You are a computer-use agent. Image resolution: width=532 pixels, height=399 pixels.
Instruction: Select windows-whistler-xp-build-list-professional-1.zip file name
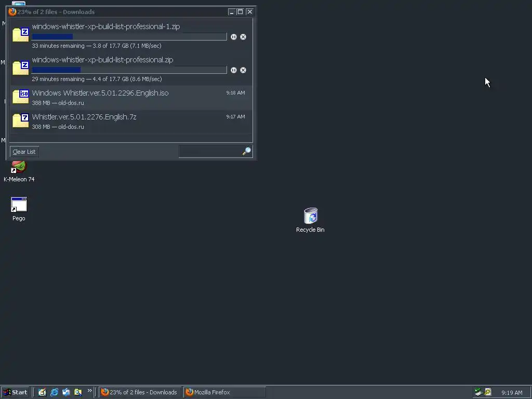[106, 26]
